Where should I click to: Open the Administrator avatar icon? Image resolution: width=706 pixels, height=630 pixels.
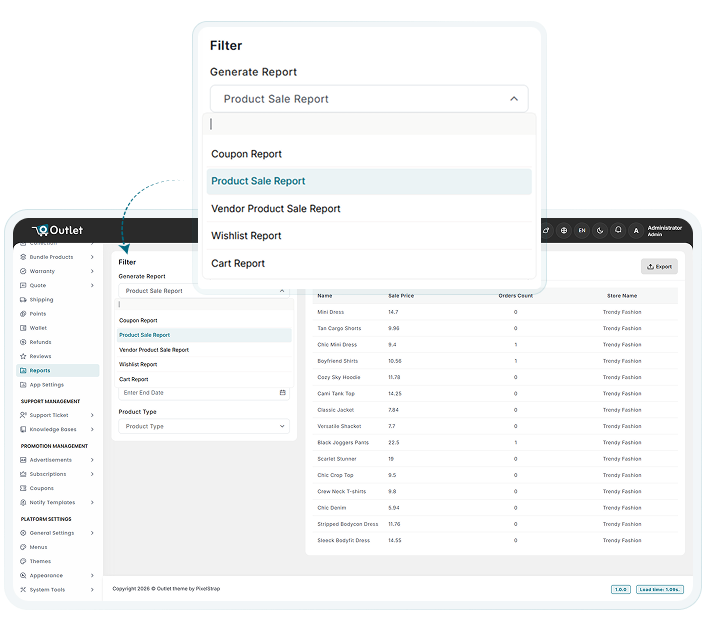click(636, 231)
